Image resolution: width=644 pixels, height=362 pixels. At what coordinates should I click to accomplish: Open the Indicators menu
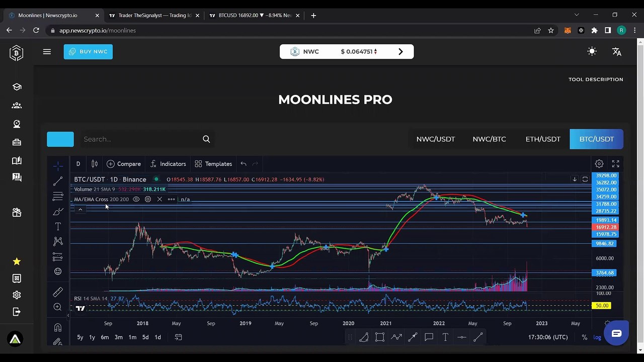168,164
